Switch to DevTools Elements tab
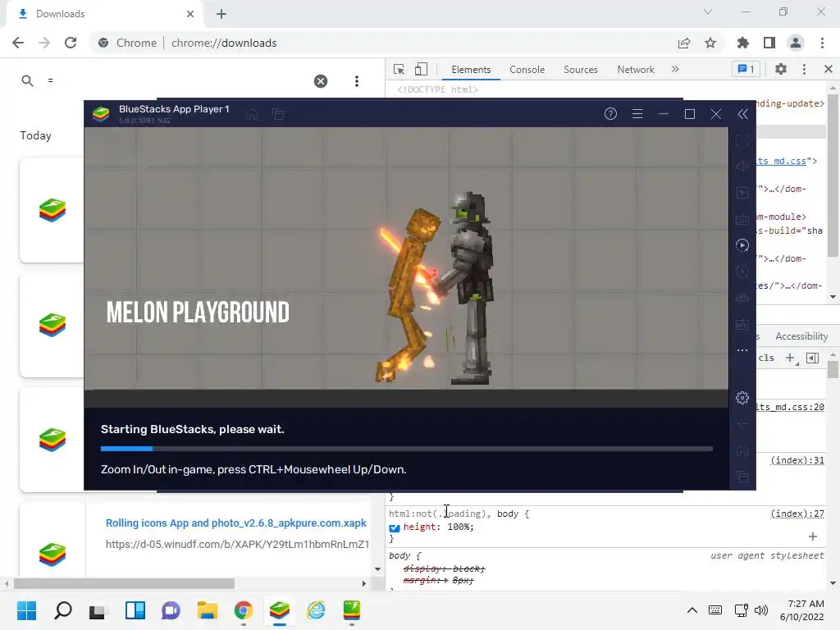This screenshot has height=630, width=840. click(471, 70)
